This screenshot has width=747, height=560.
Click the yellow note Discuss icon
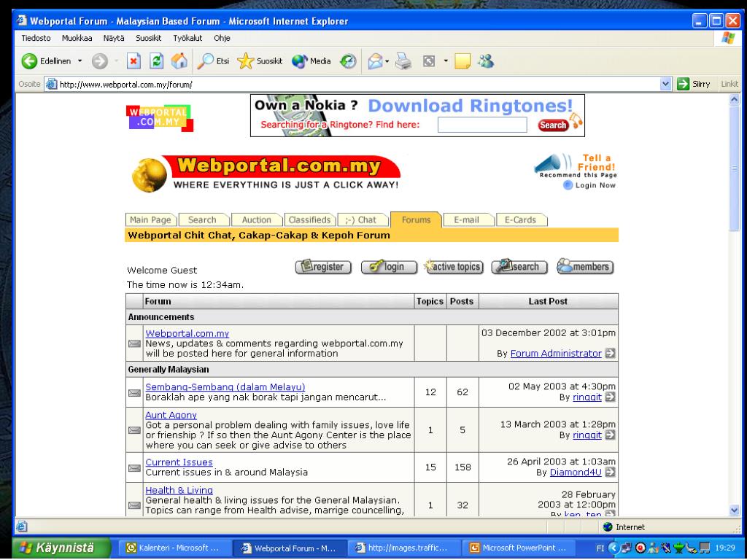click(462, 61)
